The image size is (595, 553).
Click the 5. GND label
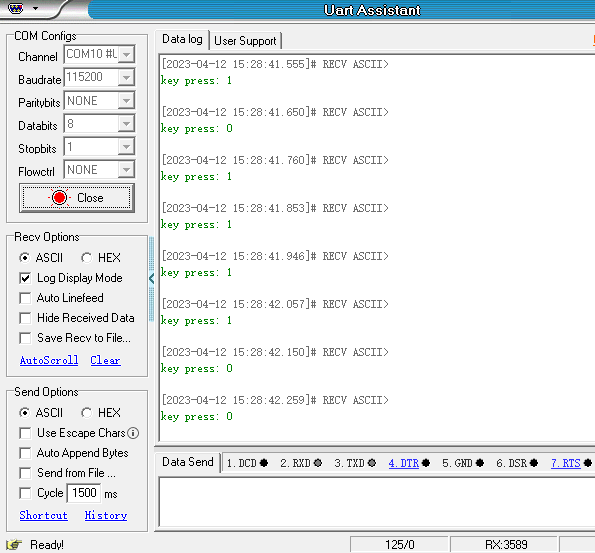point(457,463)
